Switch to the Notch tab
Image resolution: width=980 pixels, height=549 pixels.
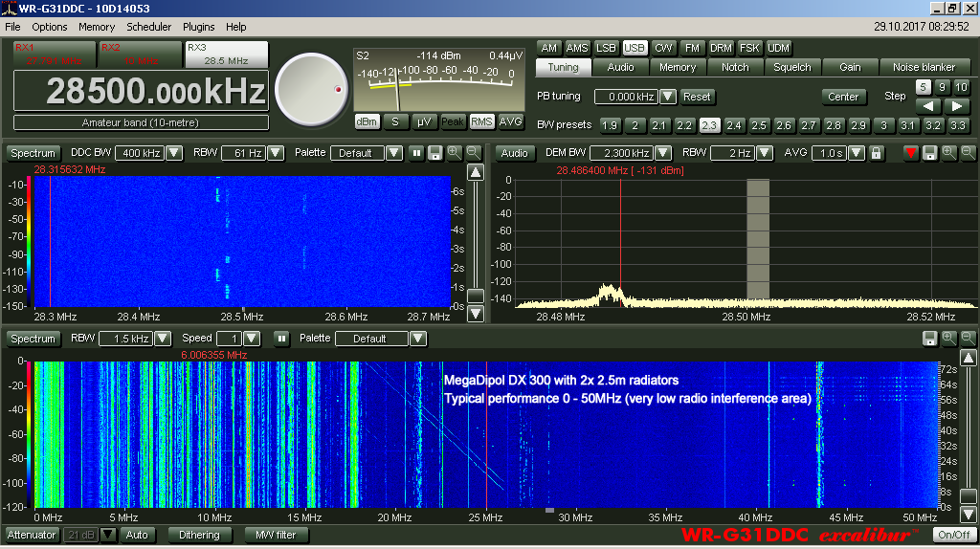pyautogui.click(x=735, y=68)
